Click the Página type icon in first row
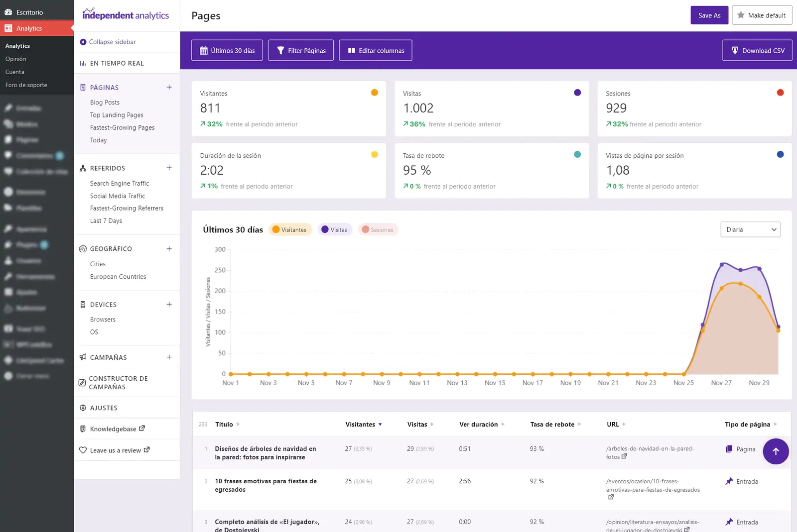Image resolution: width=797 pixels, height=532 pixels. pos(729,449)
